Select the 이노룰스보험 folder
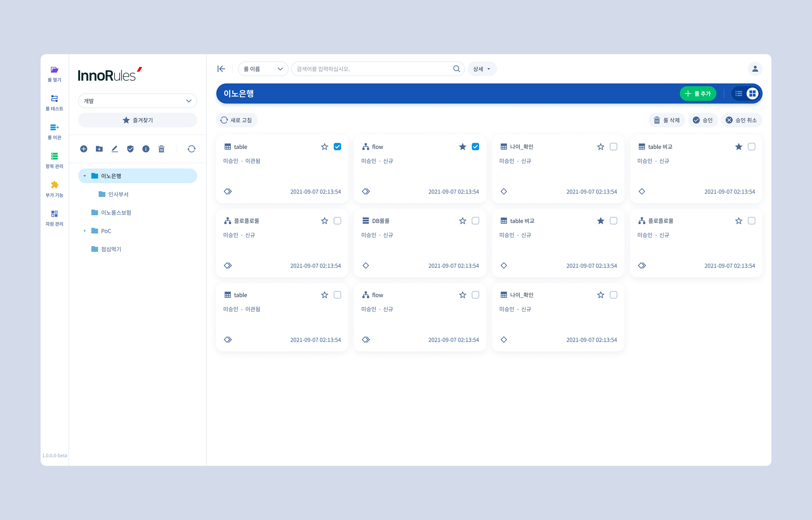The width and height of the screenshot is (812, 520). pyautogui.click(x=111, y=213)
